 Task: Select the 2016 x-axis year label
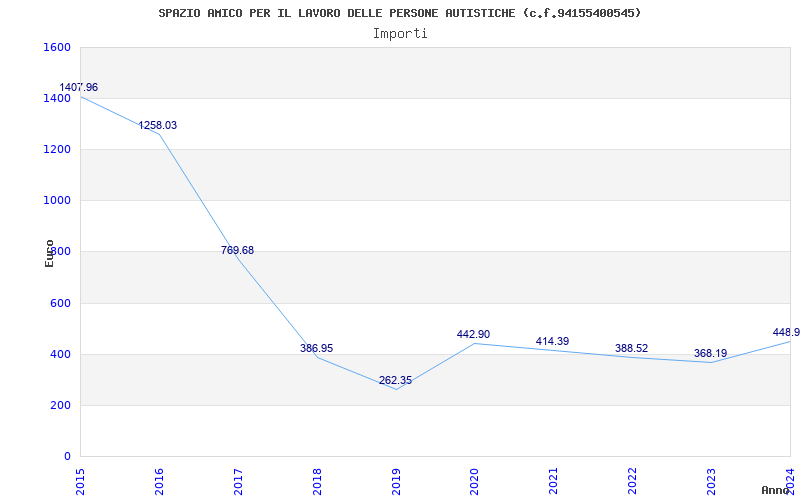159,481
